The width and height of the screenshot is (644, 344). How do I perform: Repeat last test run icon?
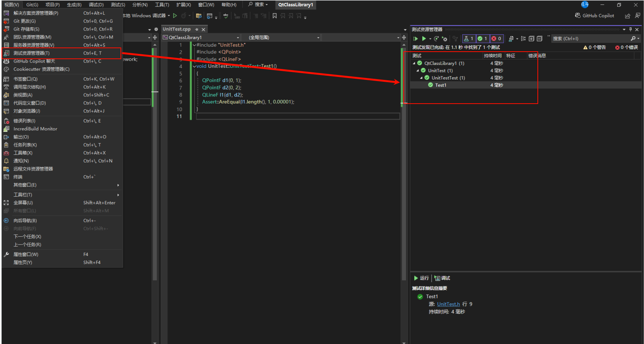436,39
